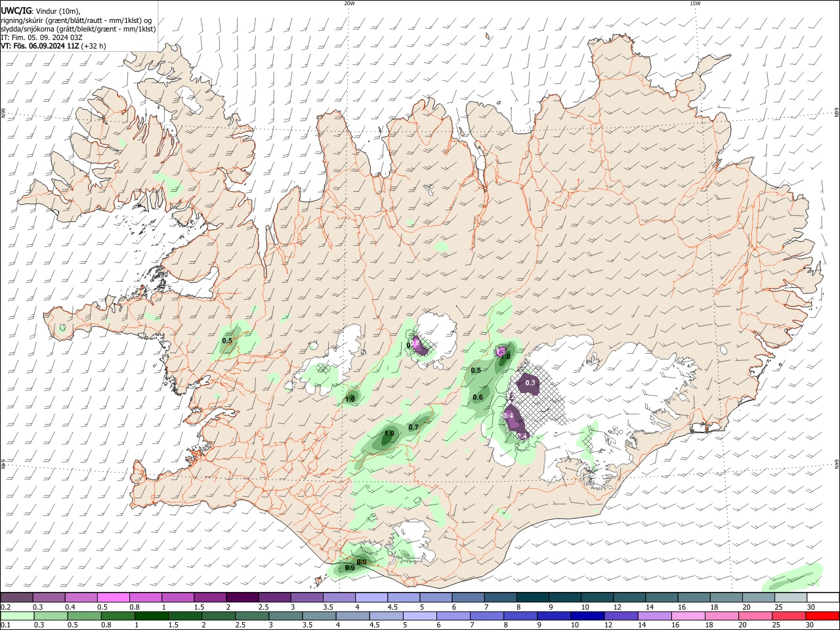Viewport: 840px width, 630px height.
Task: Click the bottom-row legend swatch between 2.5 and 3
Action: (252, 616)
